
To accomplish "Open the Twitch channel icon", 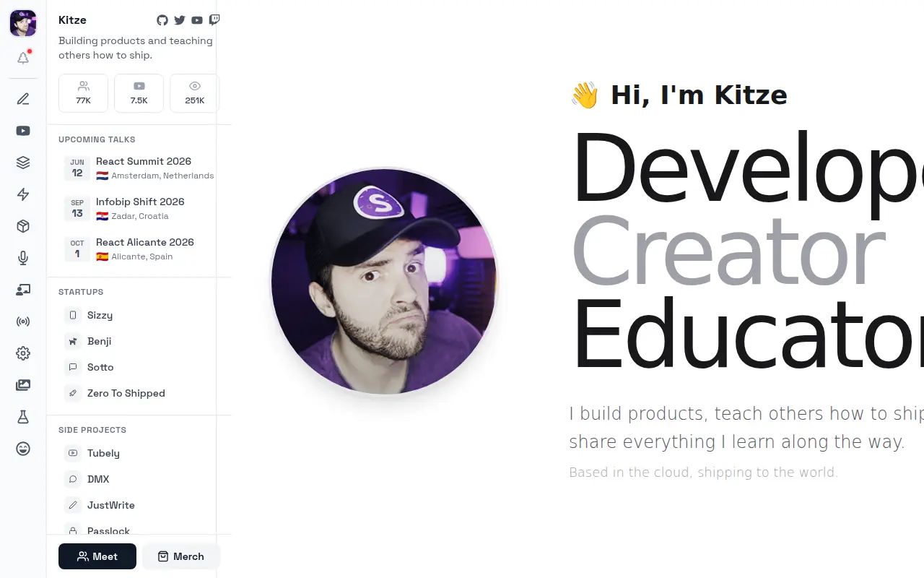I will pos(214,20).
